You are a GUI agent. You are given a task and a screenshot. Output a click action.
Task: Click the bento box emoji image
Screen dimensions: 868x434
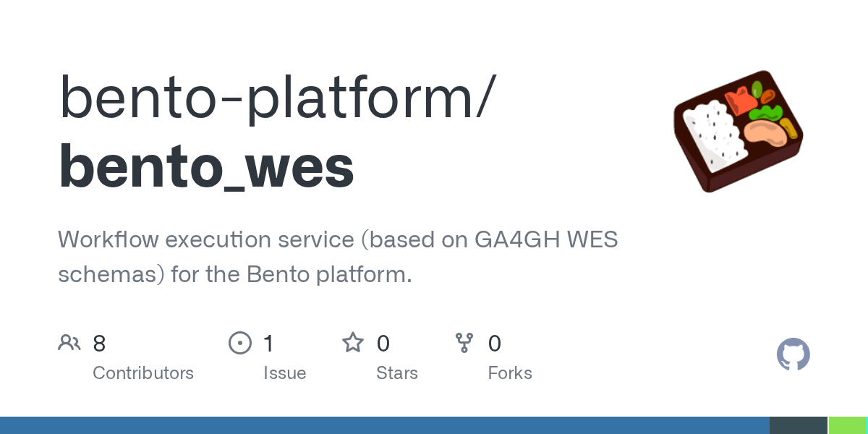738,130
